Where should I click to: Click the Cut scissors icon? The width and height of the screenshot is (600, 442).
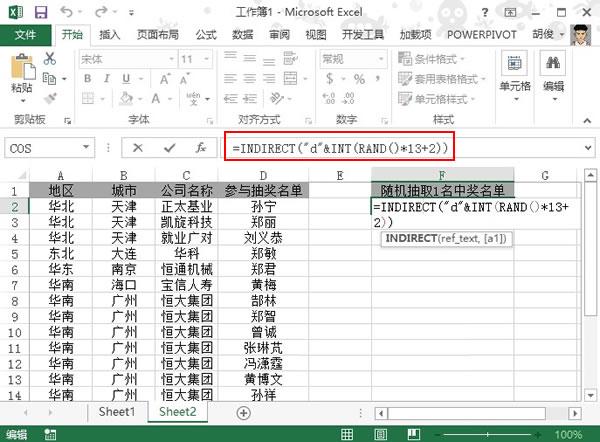[x=50, y=59]
